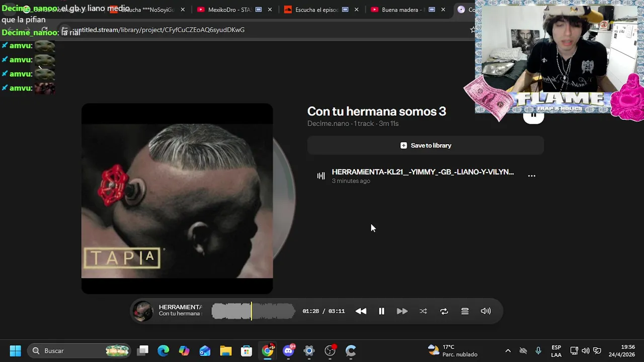Open Task View from the taskbar
The height and width of the screenshot is (362, 644).
point(143,350)
